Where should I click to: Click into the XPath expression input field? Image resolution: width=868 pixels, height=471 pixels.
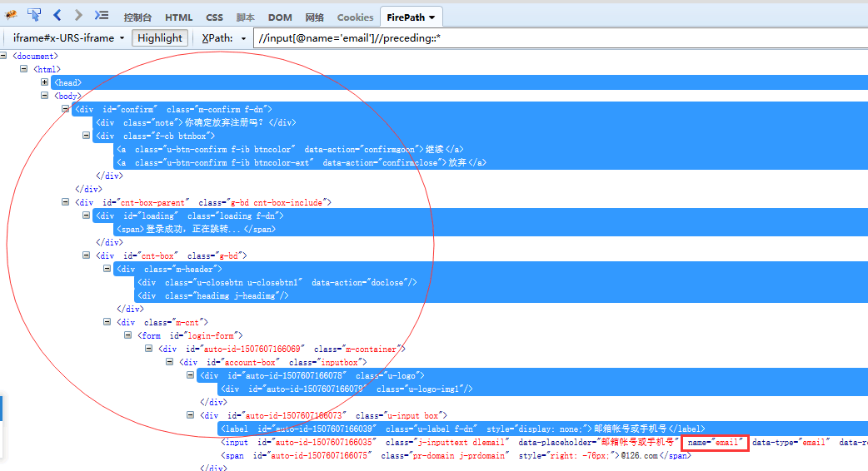pyautogui.click(x=561, y=38)
